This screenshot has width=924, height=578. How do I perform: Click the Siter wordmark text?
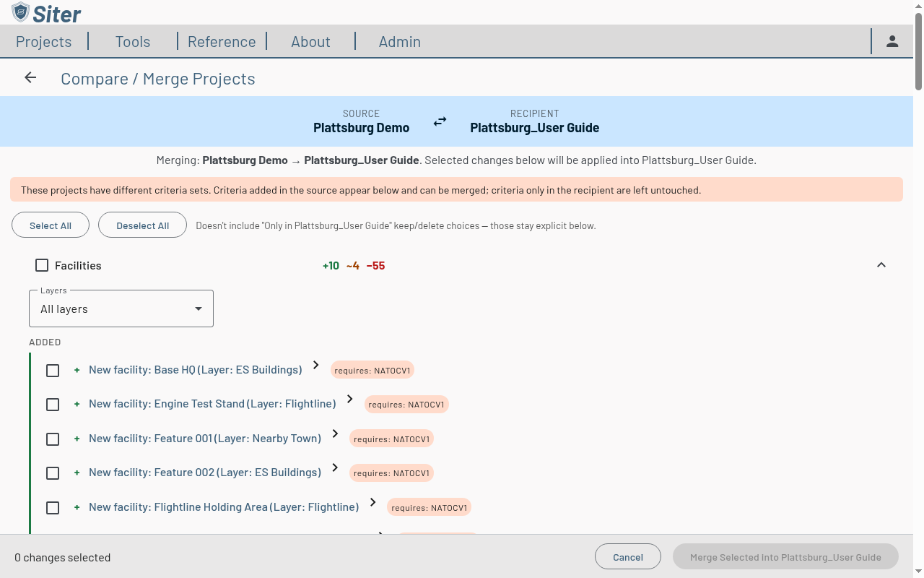click(57, 13)
